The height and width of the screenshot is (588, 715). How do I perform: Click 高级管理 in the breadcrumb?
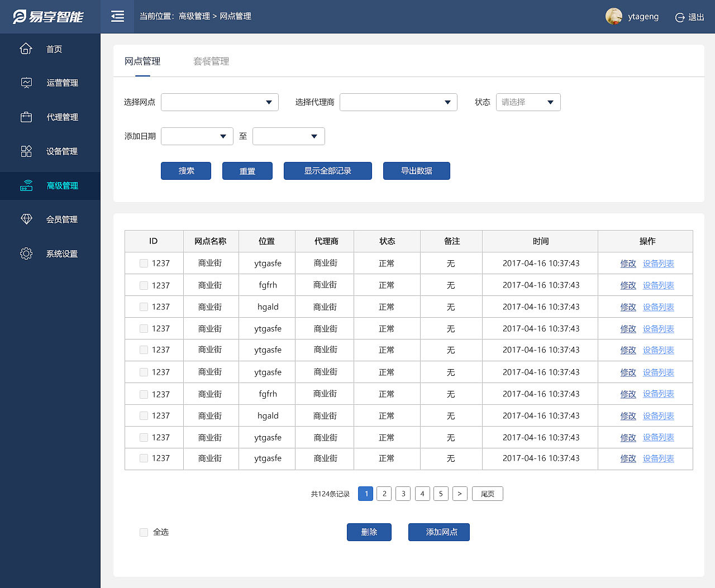tap(194, 16)
